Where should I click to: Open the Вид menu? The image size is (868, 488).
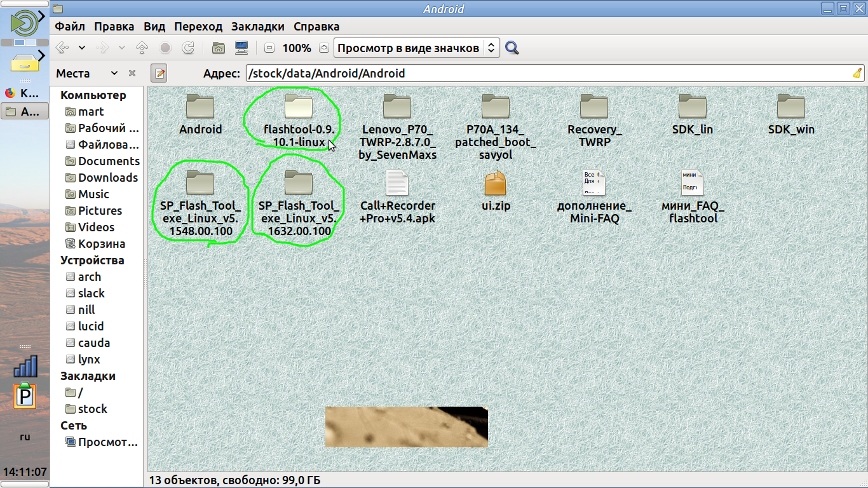coord(154,27)
